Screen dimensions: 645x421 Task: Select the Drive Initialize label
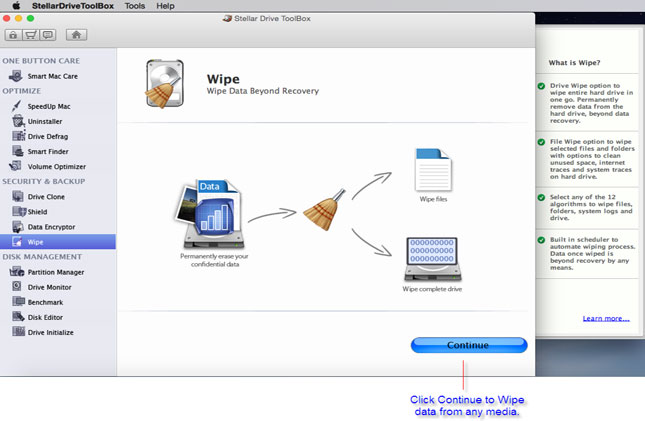51,332
